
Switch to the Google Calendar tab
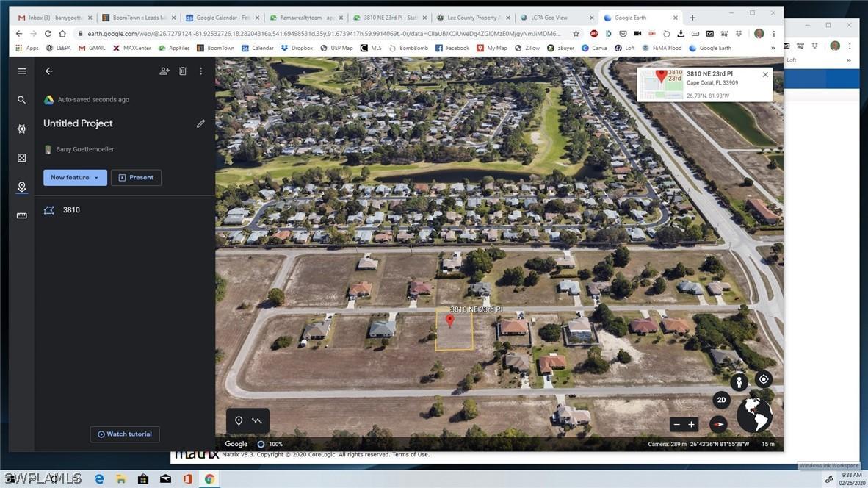[219, 17]
